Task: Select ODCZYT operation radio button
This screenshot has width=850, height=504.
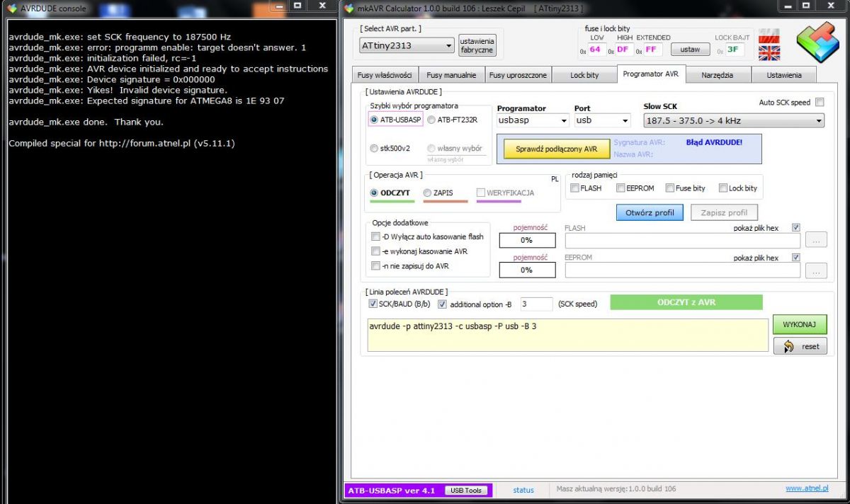Action: click(375, 193)
